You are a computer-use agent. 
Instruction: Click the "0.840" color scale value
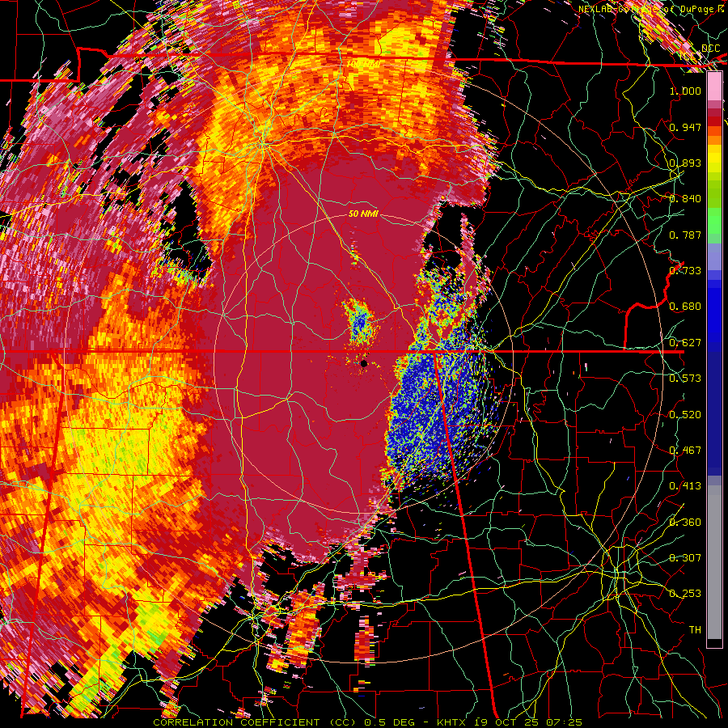pos(685,199)
